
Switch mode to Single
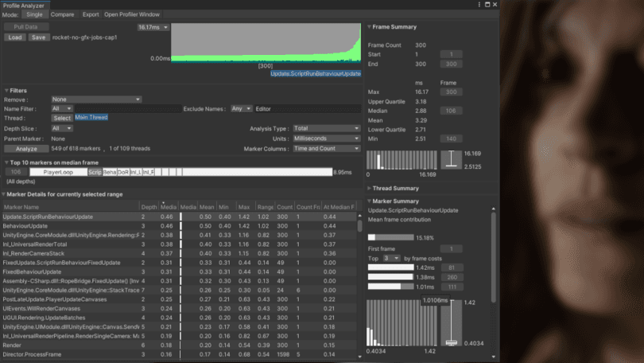(35, 14)
